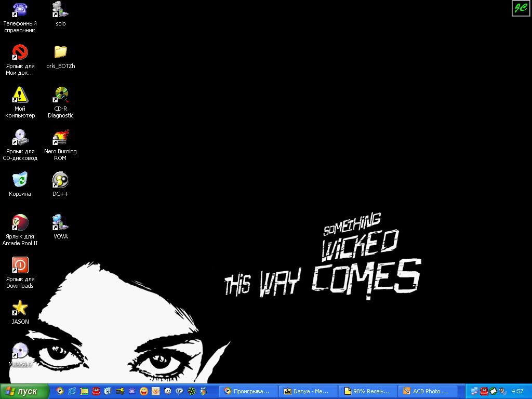The width and height of the screenshot is (532, 399).
Task: Launch Windows Media Player from Quick Launch
Action: 60,391
